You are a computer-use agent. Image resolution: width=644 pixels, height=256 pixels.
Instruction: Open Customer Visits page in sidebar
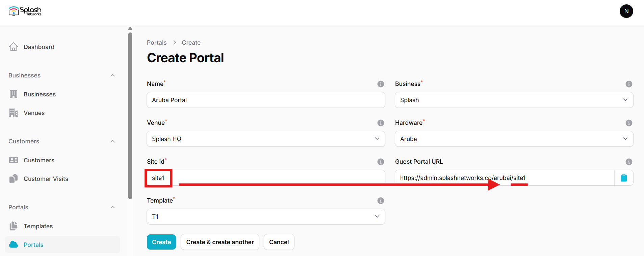[62, 179]
